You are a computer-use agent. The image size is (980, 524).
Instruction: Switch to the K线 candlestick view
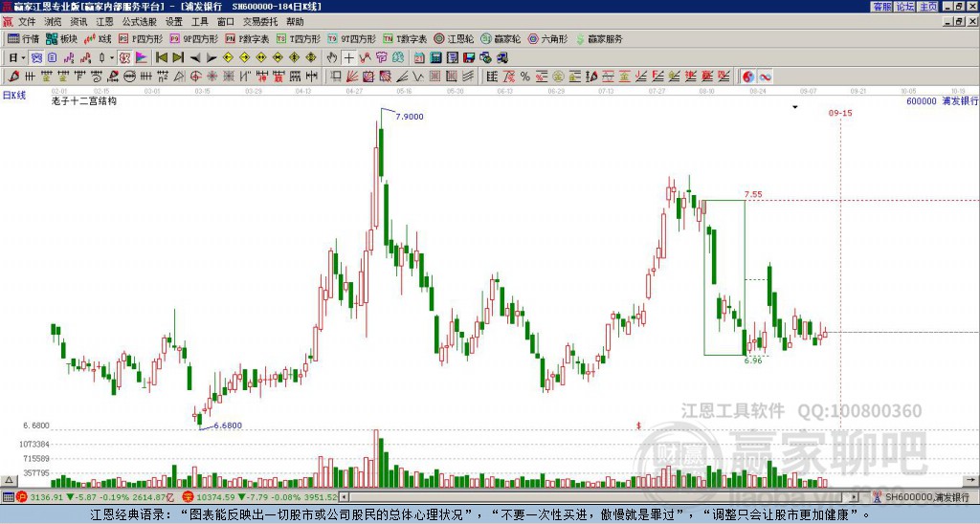pyautogui.click(x=98, y=38)
